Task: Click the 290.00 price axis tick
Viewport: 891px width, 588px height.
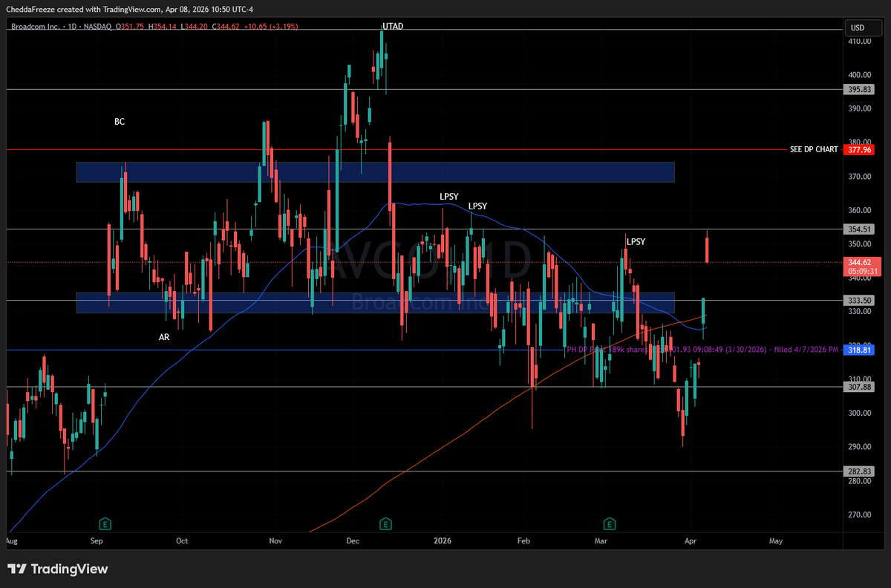Action: pyautogui.click(x=860, y=447)
